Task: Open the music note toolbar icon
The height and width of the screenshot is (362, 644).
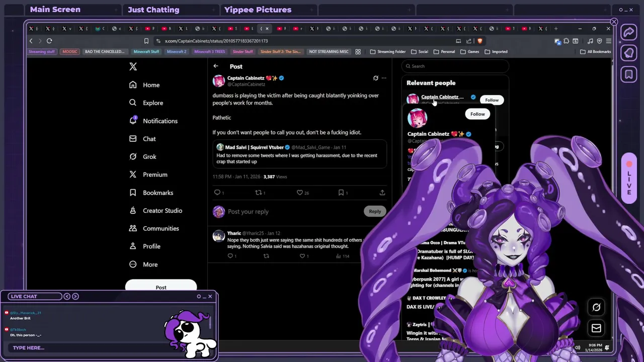Action: point(590,41)
